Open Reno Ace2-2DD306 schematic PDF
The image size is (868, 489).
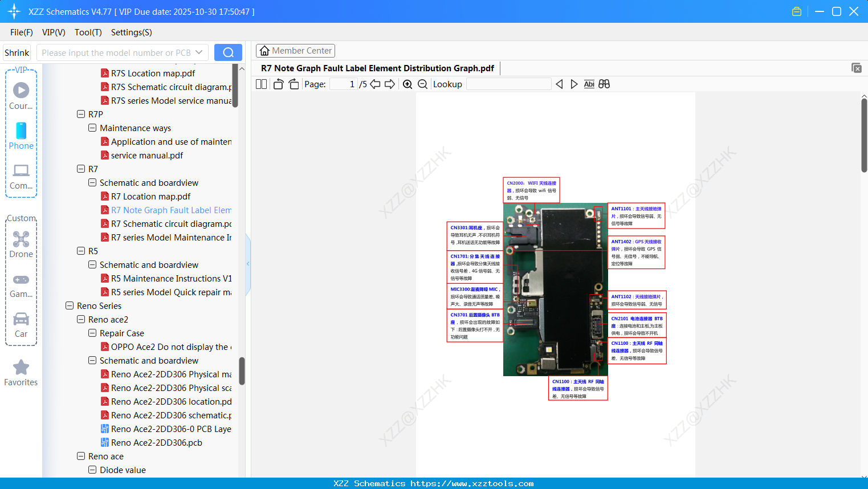click(x=166, y=415)
